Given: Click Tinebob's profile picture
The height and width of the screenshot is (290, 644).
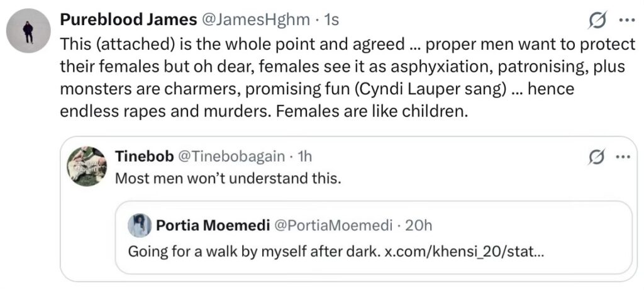Looking at the screenshot, I should coord(87,166).
